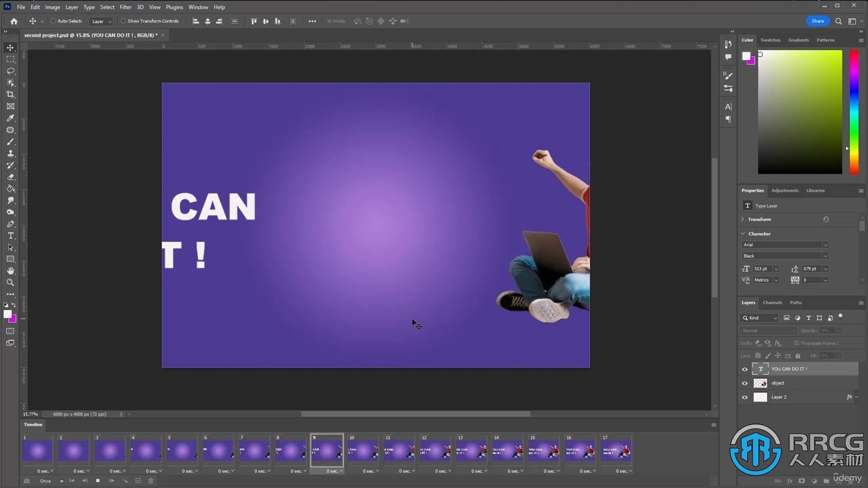Image resolution: width=868 pixels, height=488 pixels.
Task: Open Search with the magnifier icon top-right
Action: coord(839,21)
